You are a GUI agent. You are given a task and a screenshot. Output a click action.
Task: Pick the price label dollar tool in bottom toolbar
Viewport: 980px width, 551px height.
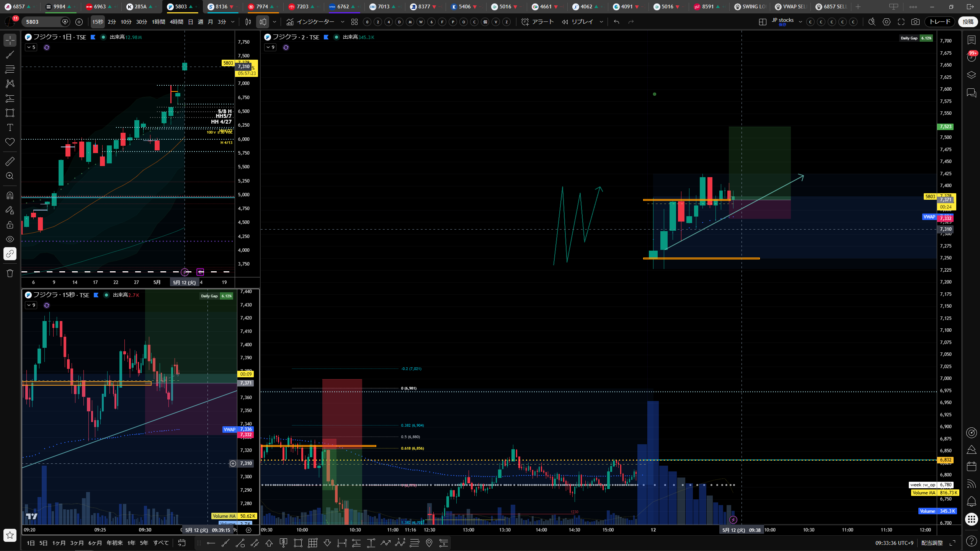point(284,543)
